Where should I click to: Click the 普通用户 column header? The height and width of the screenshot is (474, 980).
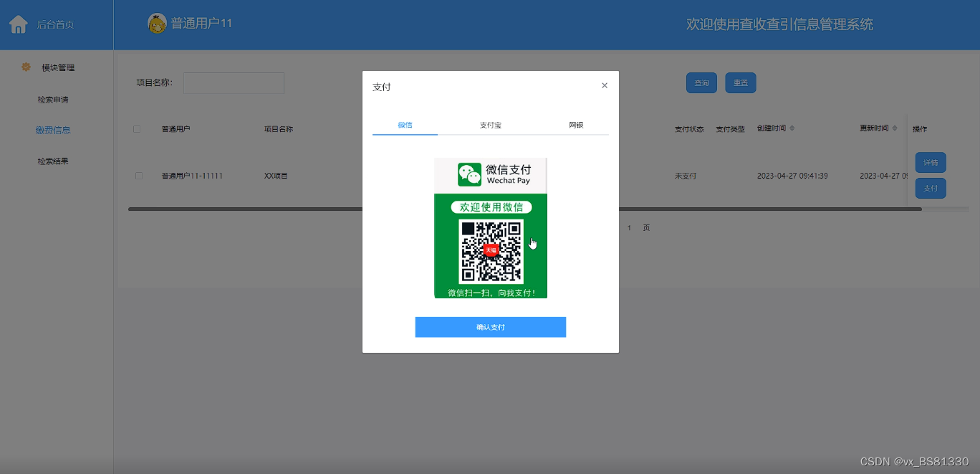click(x=176, y=129)
